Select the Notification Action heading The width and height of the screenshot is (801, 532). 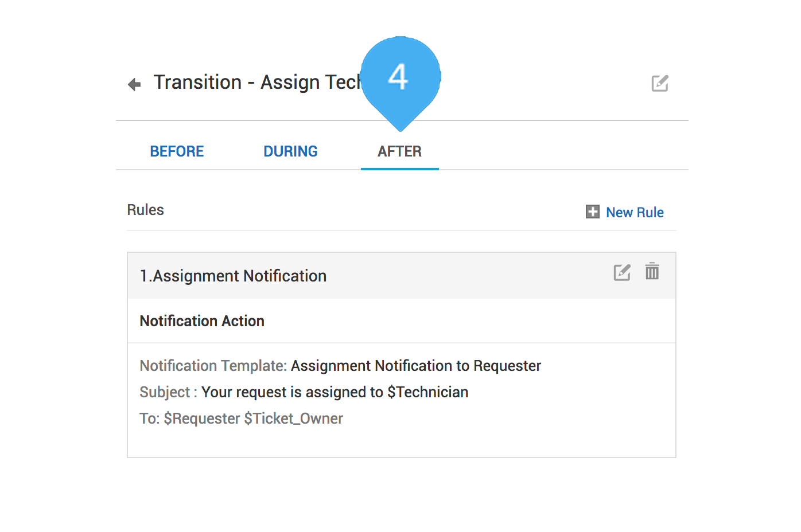[202, 321]
